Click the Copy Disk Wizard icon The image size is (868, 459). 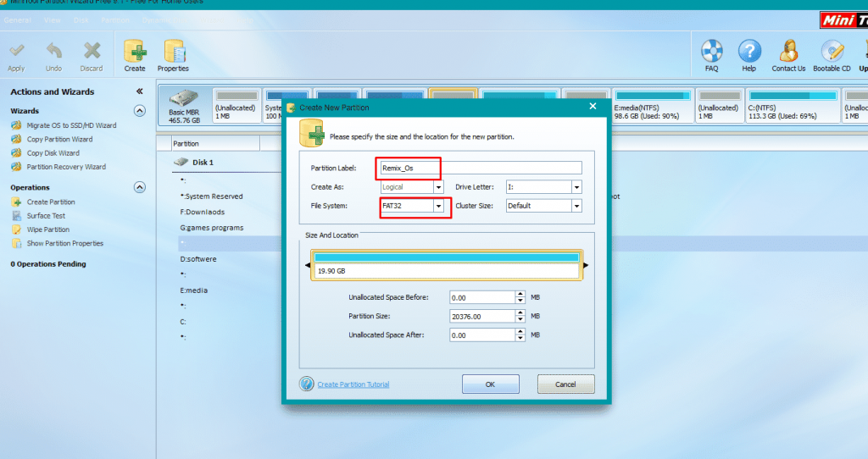pos(17,153)
